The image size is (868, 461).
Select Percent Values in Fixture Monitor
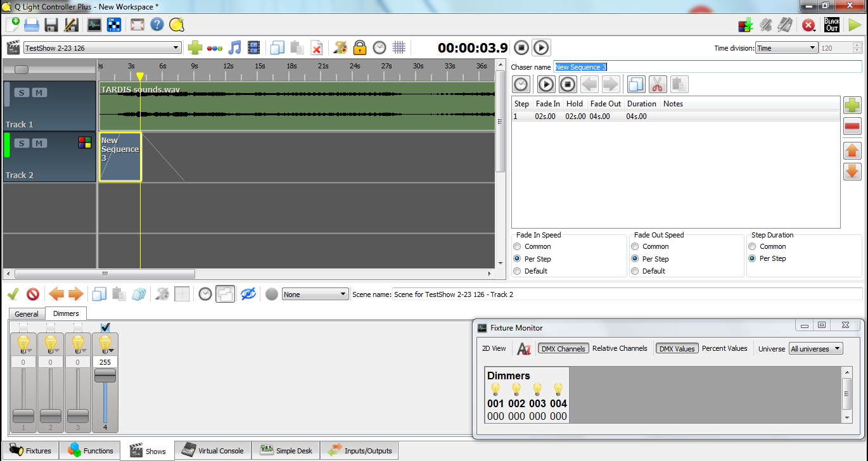coord(725,348)
